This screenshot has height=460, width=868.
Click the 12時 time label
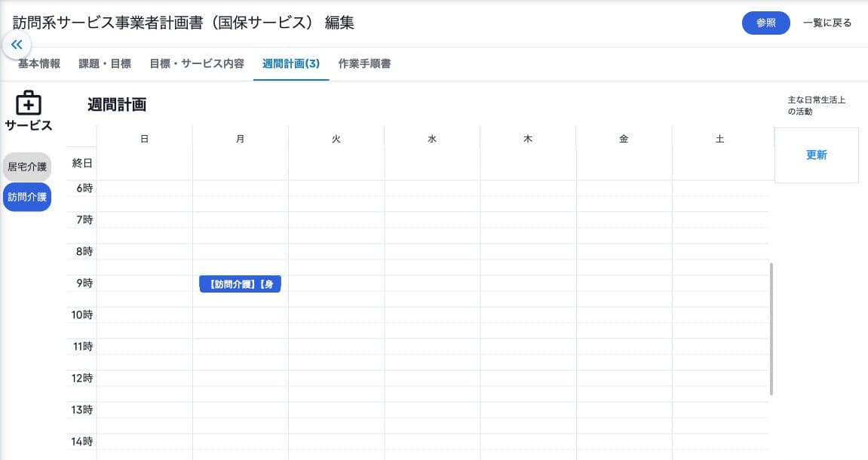82,378
